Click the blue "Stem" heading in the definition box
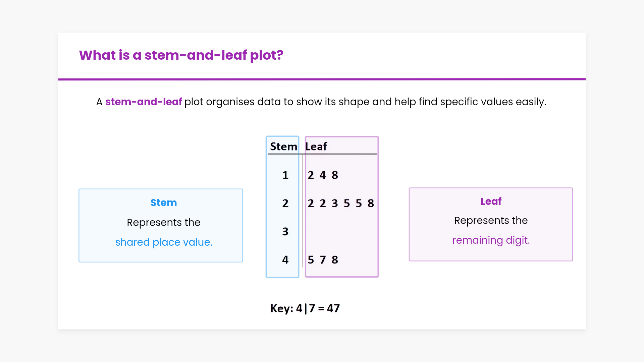644x362 pixels. click(163, 203)
